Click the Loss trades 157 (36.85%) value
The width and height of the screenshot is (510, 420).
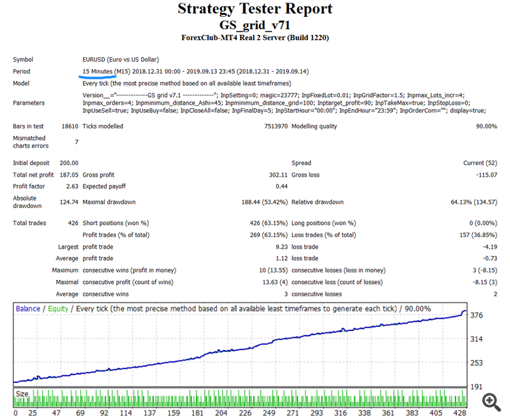tap(479, 235)
